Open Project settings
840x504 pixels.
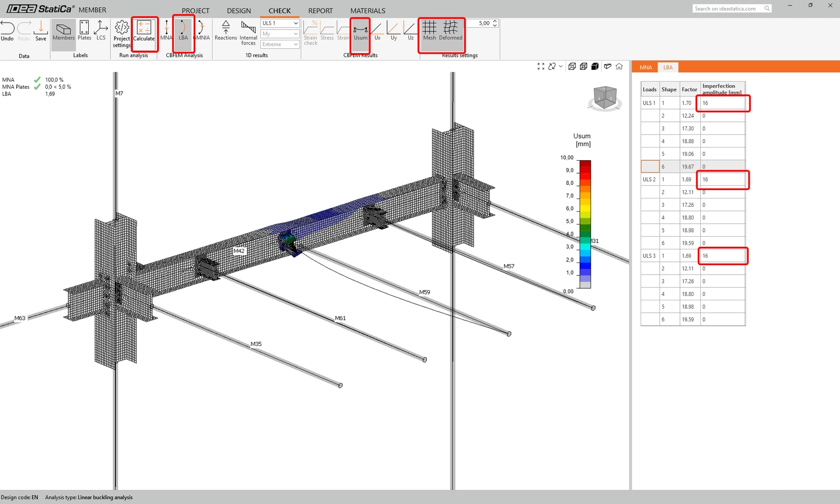click(122, 34)
